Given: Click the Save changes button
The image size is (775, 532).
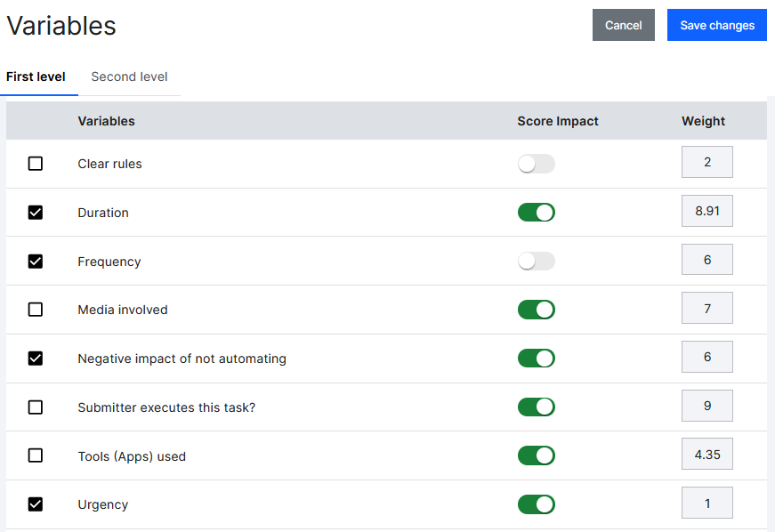Looking at the screenshot, I should [x=716, y=25].
